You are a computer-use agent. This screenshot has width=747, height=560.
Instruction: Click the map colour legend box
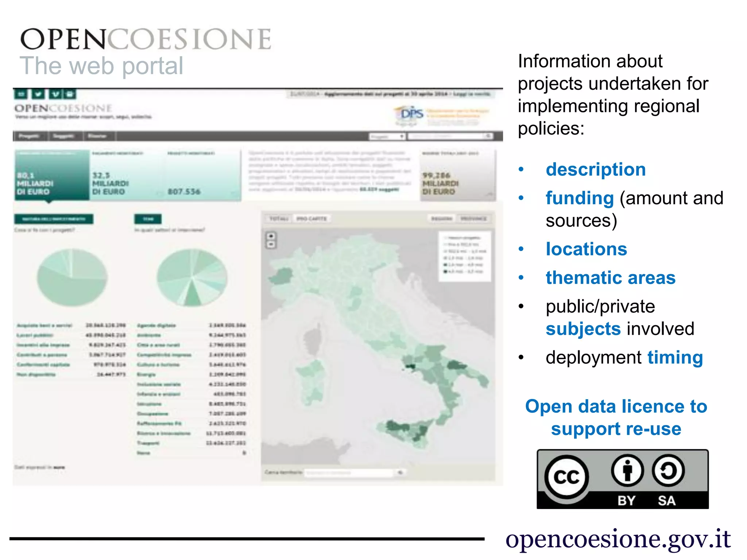(x=464, y=256)
